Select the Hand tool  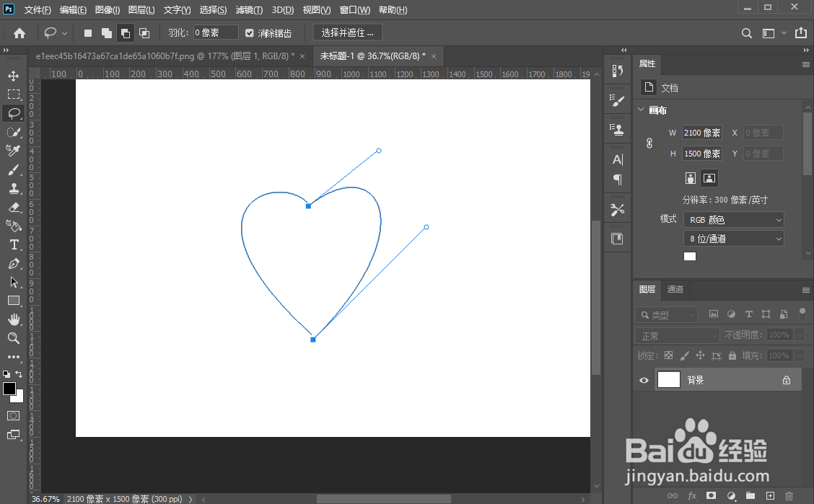coord(14,319)
